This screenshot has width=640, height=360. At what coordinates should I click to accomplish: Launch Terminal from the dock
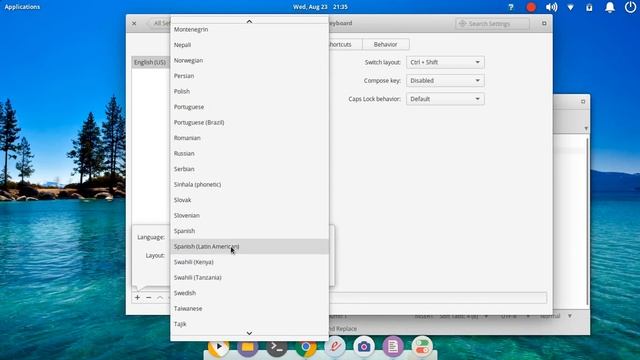point(277,347)
